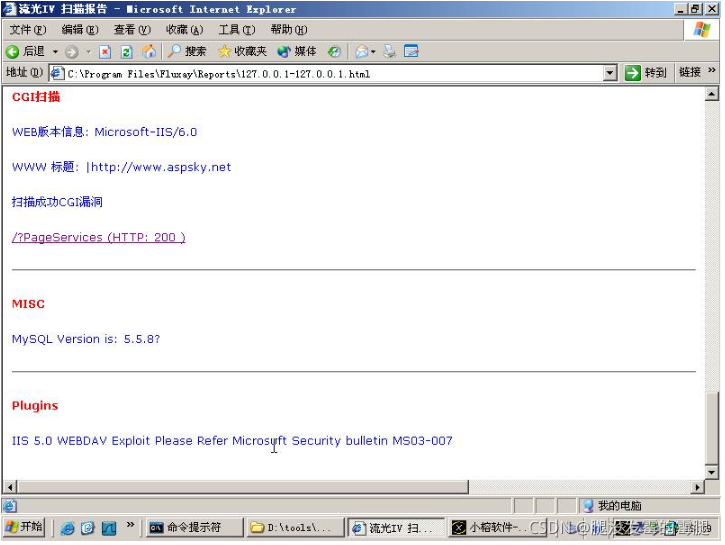Image resolution: width=725 pixels, height=545 pixels.
Task: Click the horizontal scrollbar thumb
Action: pos(243,487)
